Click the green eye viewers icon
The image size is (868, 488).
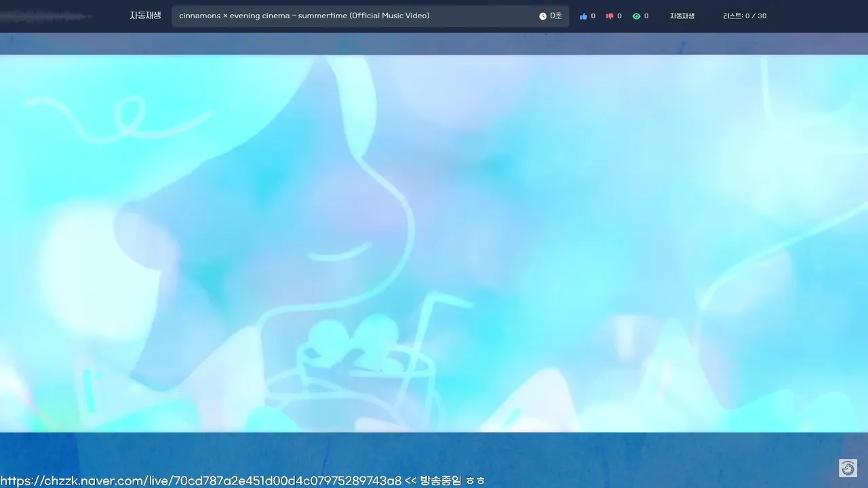636,16
